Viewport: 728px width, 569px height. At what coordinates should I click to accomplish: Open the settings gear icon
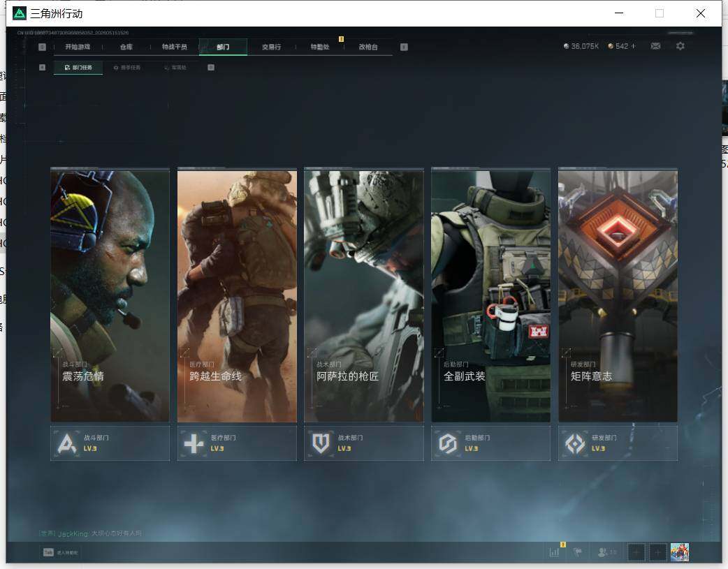[x=680, y=46]
